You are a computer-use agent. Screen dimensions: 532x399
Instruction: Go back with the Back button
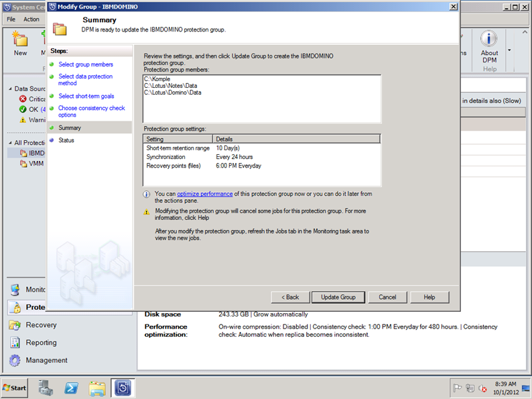[290, 297]
